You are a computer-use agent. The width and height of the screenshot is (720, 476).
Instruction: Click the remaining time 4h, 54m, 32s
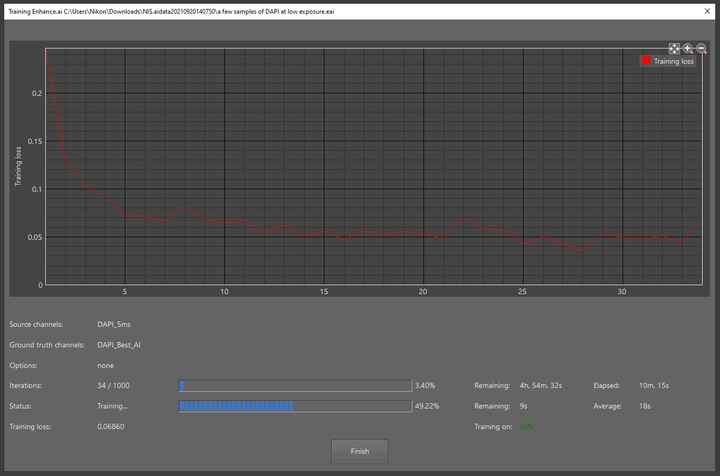click(x=540, y=385)
